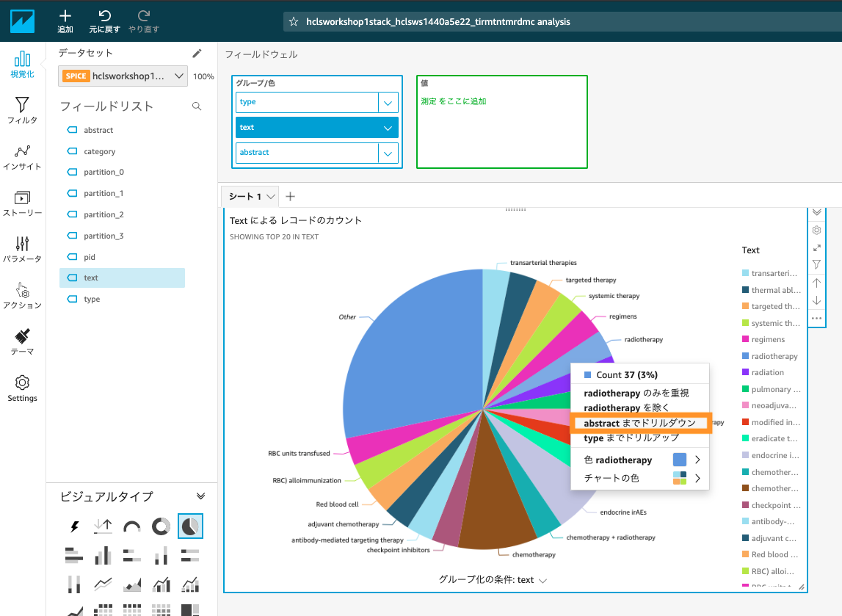
Task: Open the テーマ (Themes) sidebar panel
Action: pyautogui.click(x=22, y=342)
